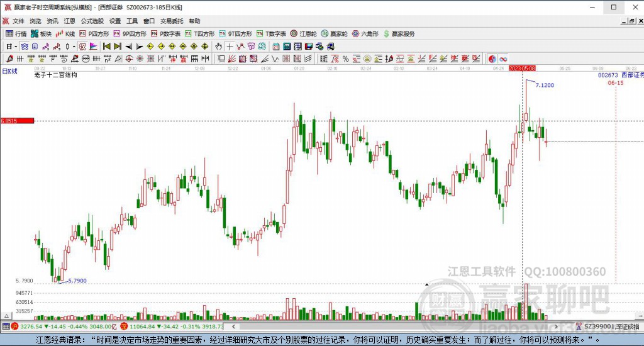Click the save floppy disk icon
Screen dimensions: 644x346
point(308,47)
